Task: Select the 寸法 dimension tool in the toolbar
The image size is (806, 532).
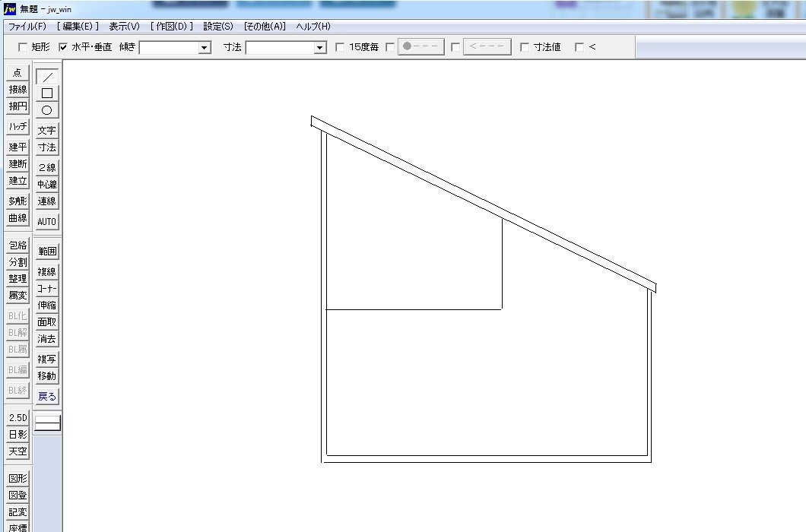Action: pyautogui.click(x=47, y=147)
